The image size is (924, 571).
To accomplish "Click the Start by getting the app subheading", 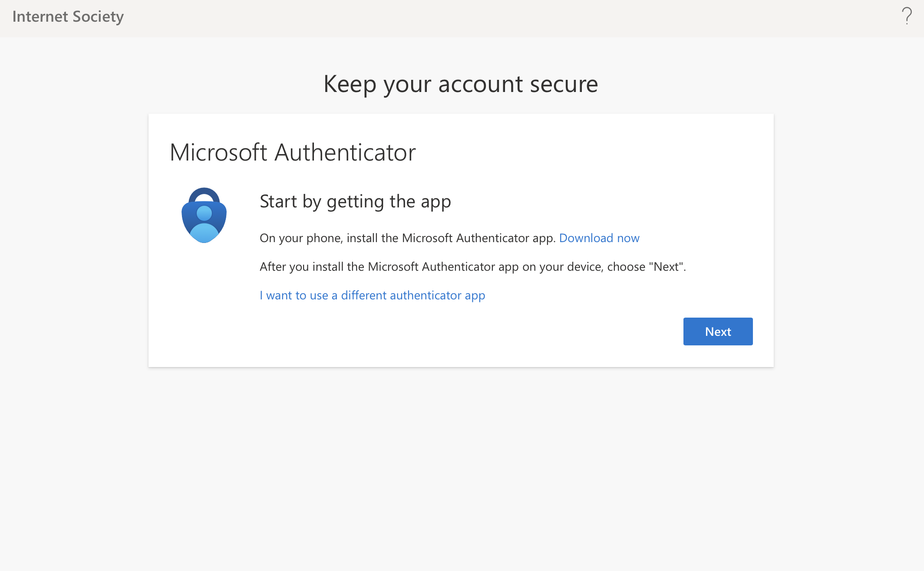I will (x=355, y=201).
